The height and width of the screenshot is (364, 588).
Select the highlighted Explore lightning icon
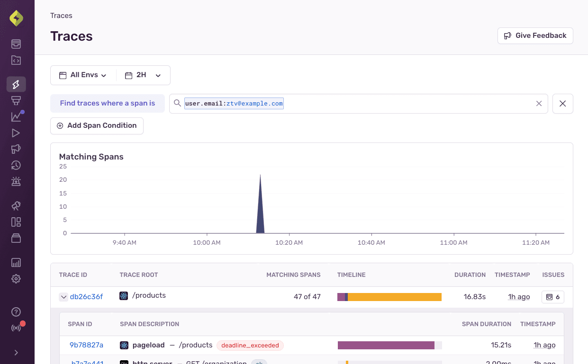16,84
